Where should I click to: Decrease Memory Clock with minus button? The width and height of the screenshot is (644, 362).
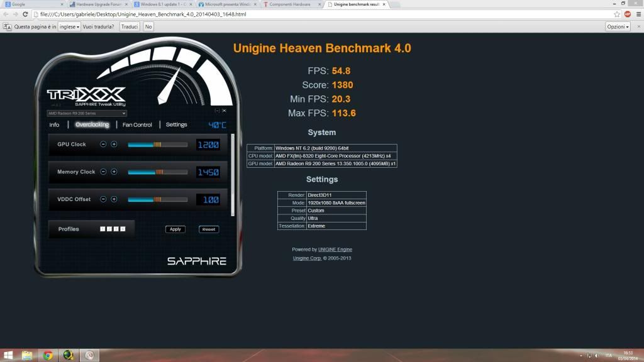[x=103, y=172]
